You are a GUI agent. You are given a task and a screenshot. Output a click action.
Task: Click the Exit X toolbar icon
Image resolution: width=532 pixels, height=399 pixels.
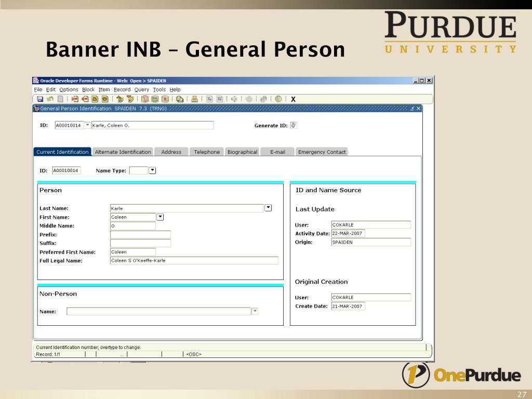(x=293, y=99)
